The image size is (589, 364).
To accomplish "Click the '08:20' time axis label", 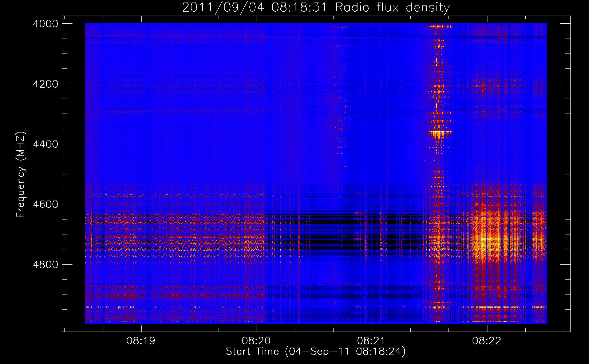I will point(256,341).
